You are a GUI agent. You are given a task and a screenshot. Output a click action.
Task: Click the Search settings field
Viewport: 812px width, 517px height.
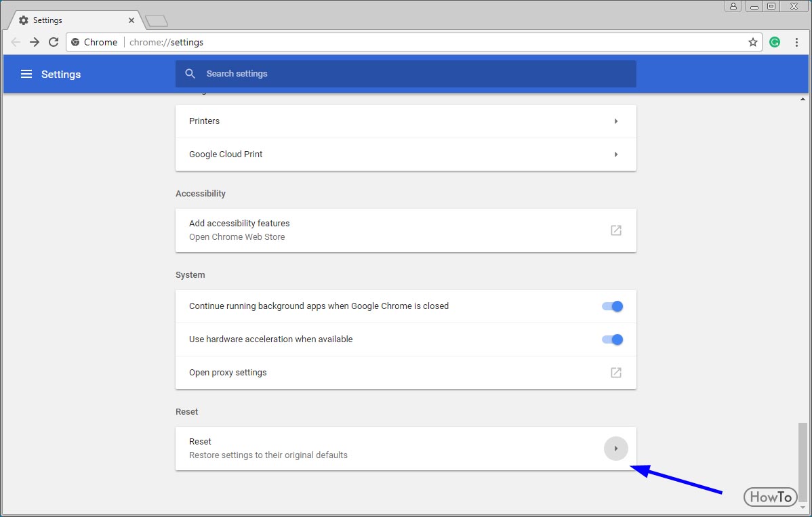[x=405, y=73]
